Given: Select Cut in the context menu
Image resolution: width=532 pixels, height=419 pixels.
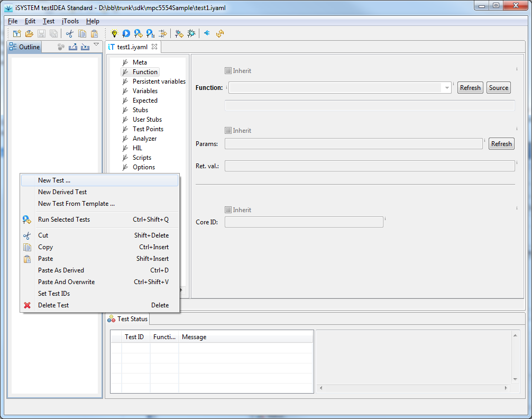Looking at the screenshot, I should click(99, 235).
